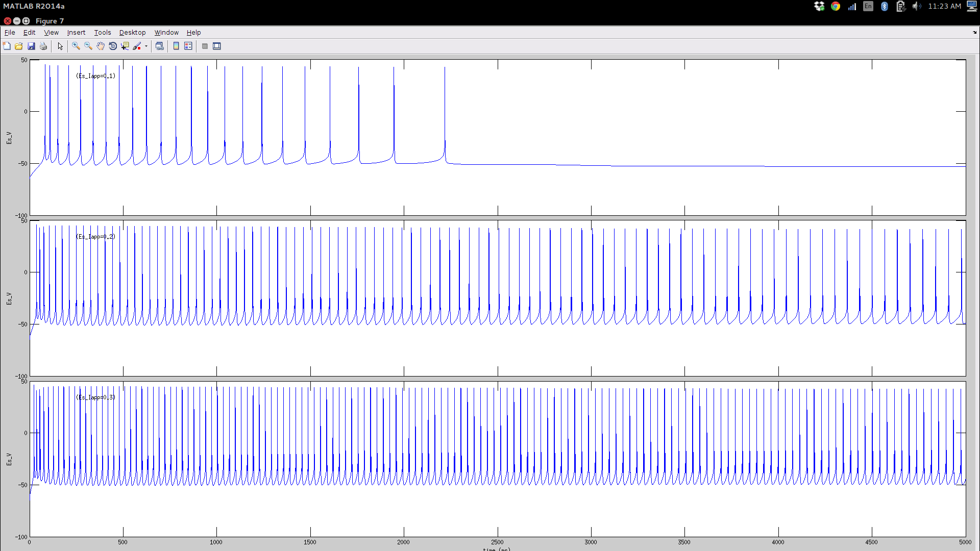Open the Bluetooth indicator
This screenshot has height=551, width=980.
point(885,6)
